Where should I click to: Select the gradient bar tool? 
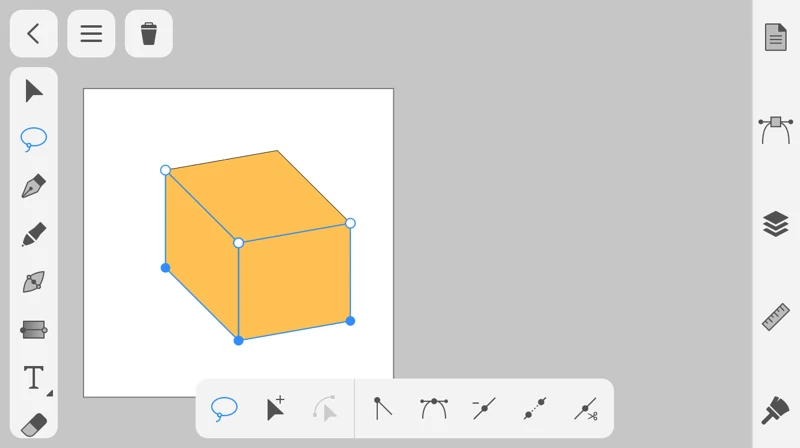[x=34, y=330]
